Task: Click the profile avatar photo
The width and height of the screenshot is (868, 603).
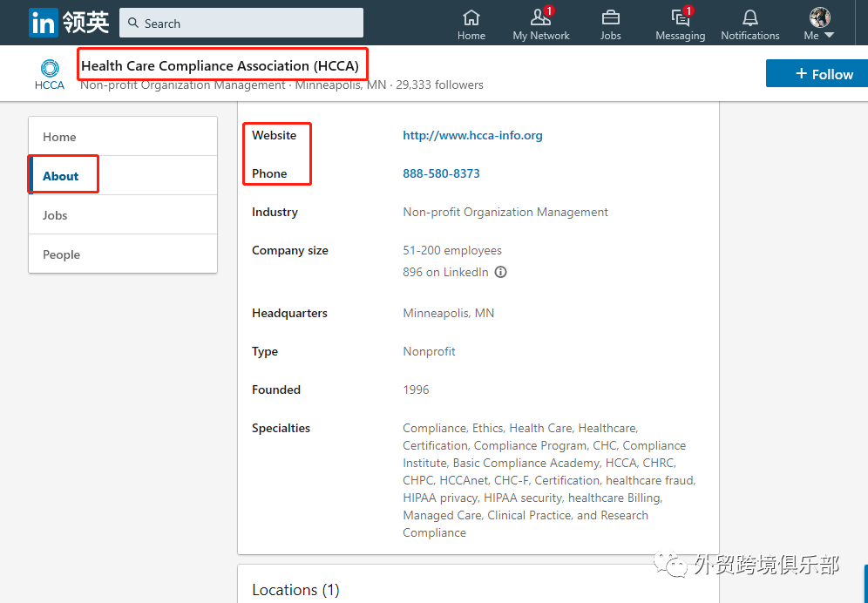Action: (x=820, y=17)
